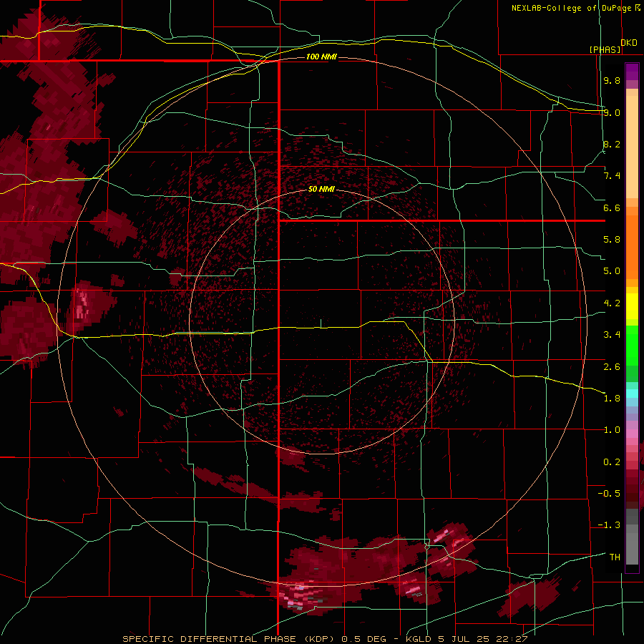Pick the cyan band of the color scale
Image resolution: width=644 pixels, height=644 pixels.
point(632,394)
